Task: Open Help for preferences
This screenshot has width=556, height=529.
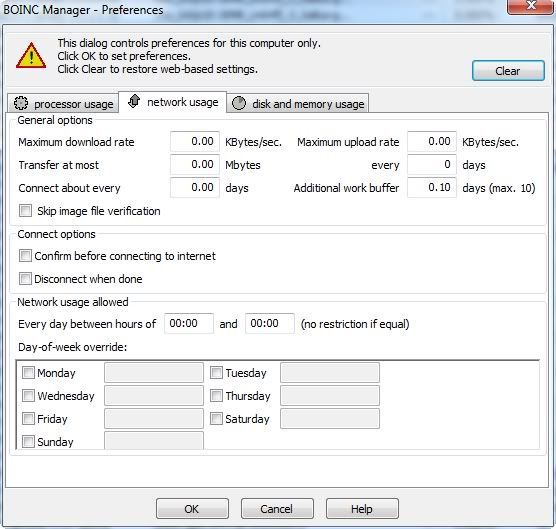Action: (x=362, y=509)
